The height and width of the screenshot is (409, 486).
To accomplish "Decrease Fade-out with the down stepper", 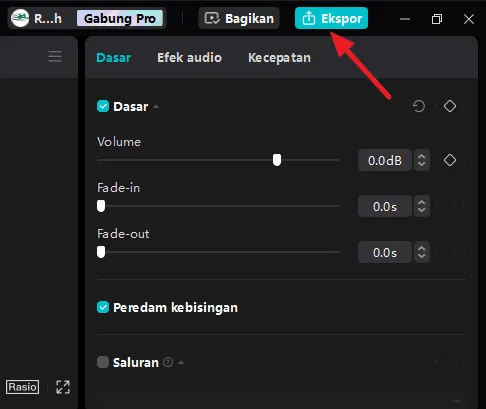I will click(422, 256).
